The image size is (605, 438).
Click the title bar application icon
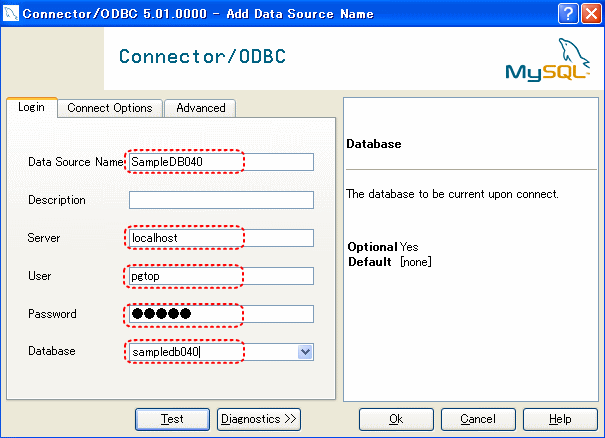(x=11, y=14)
